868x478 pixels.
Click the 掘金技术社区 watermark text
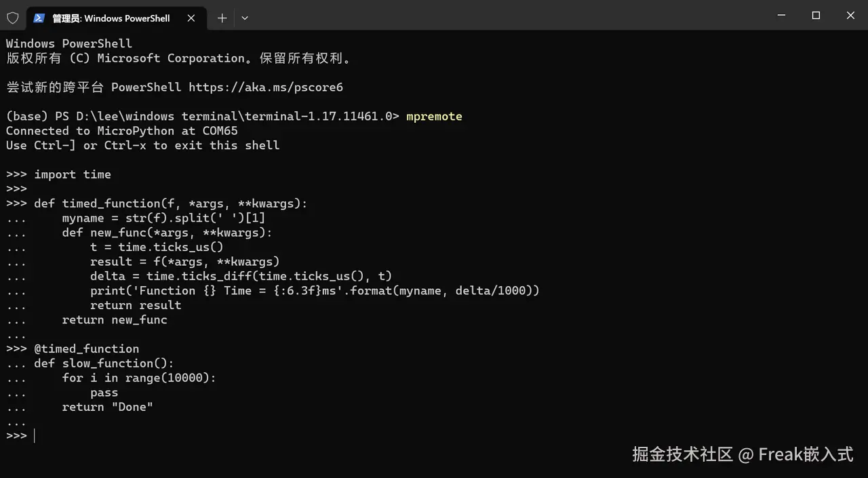683,454
